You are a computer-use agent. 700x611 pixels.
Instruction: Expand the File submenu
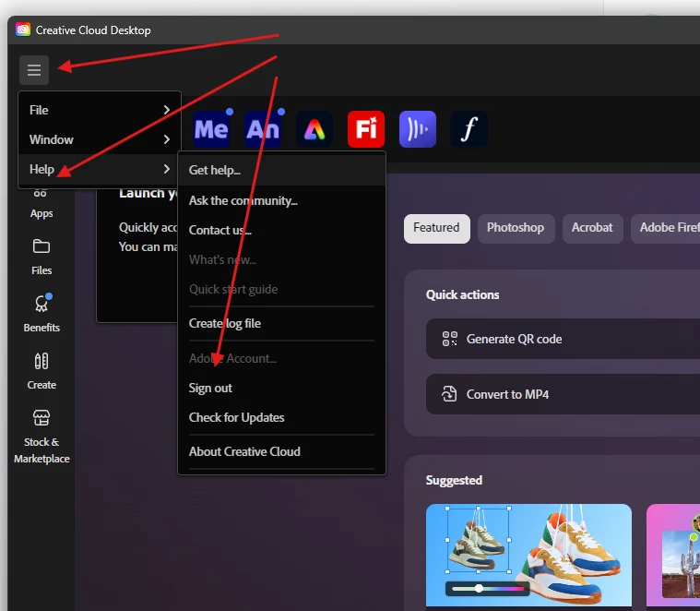(x=100, y=110)
